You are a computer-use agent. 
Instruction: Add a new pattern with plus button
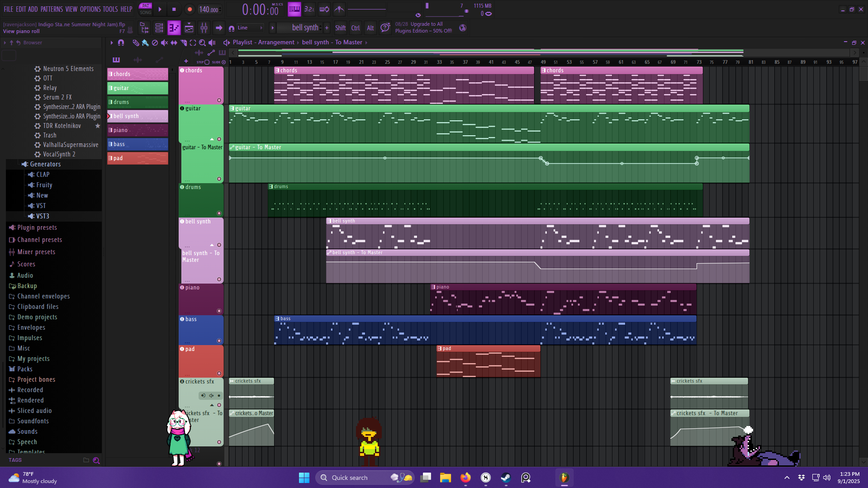(327, 28)
